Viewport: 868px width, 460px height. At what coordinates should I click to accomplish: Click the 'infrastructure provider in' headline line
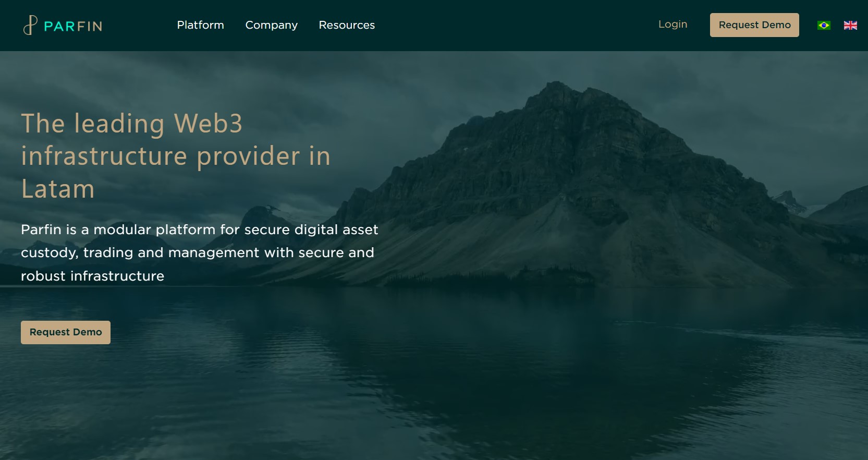pyautogui.click(x=176, y=156)
